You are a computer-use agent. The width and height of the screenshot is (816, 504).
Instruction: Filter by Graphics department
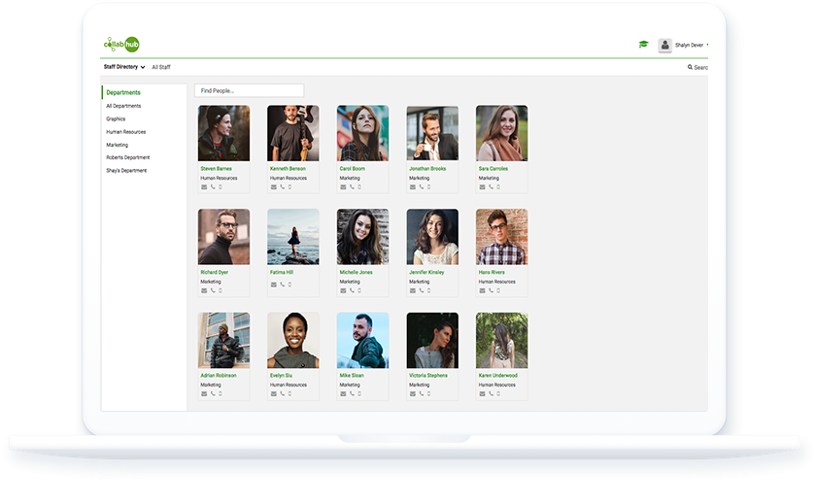pyautogui.click(x=116, y=119)
